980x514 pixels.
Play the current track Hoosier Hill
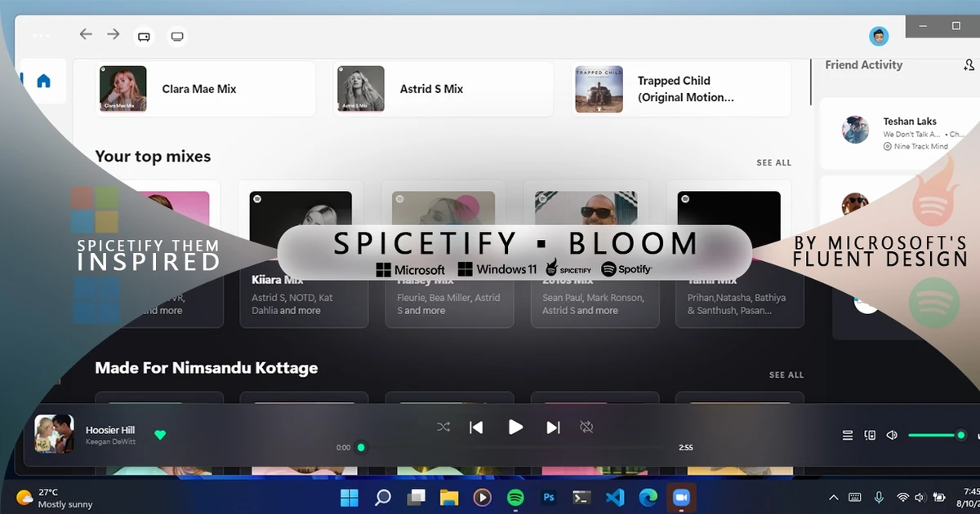(x=515, y=427)
